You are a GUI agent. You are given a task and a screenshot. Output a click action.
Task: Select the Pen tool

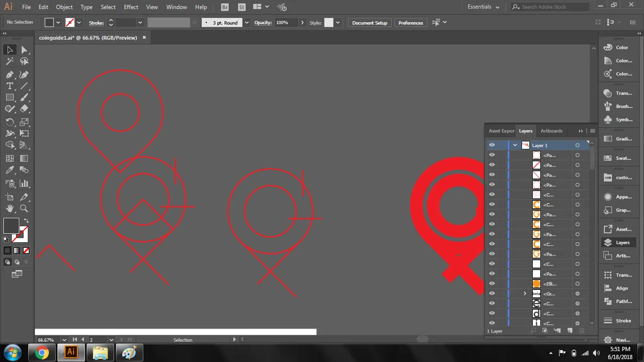coord(10,74)
